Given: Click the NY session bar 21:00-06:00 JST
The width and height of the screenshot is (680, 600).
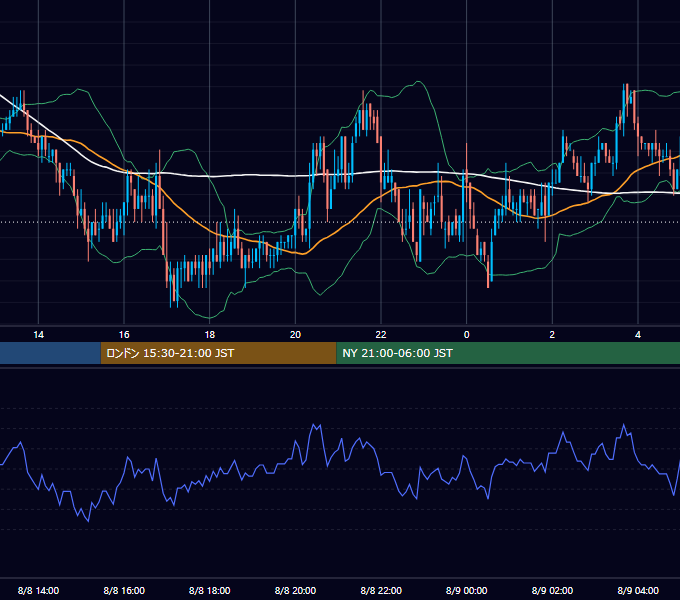Looking at the screenshot, I should click(508, 353).
